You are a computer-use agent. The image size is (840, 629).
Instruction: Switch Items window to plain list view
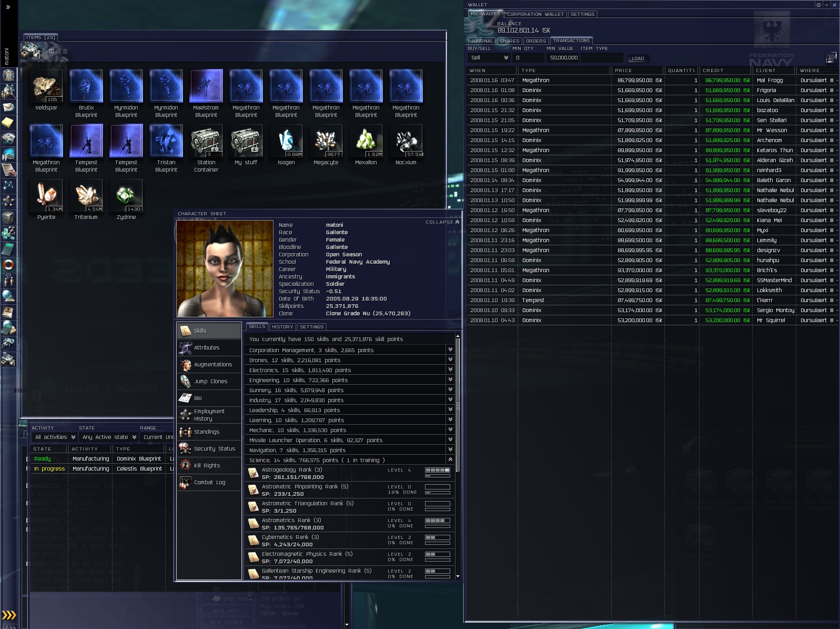pyautogui.click(x=65, y=52)
